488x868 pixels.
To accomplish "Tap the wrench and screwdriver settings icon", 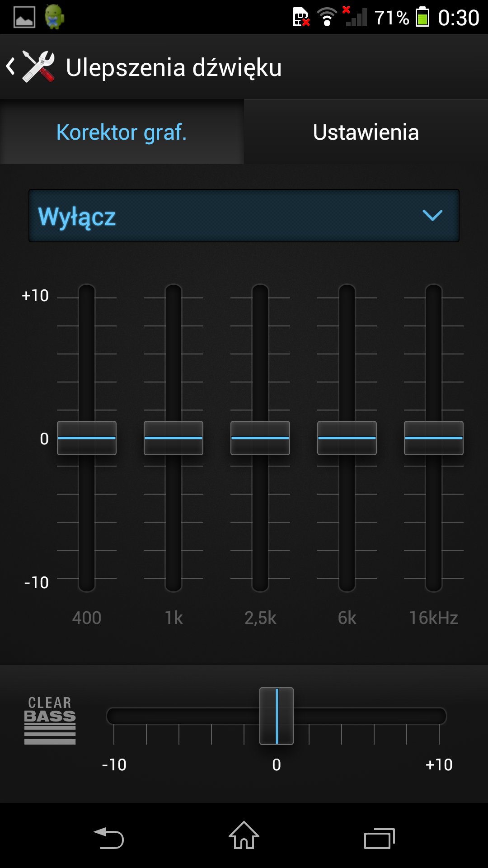I will click(39, 66).
